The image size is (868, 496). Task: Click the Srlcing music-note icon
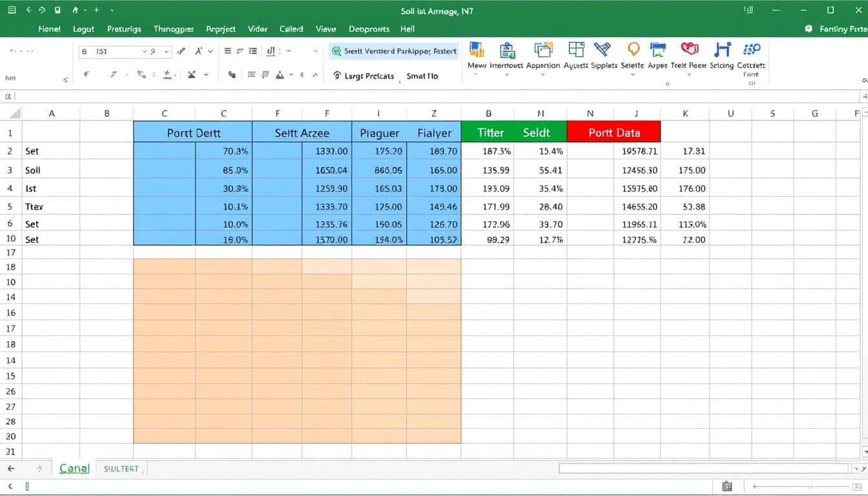coord(722,50)
